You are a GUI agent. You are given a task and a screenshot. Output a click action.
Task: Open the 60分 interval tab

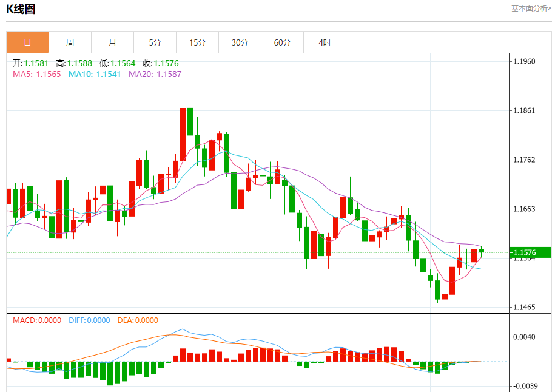coord(283,42)
